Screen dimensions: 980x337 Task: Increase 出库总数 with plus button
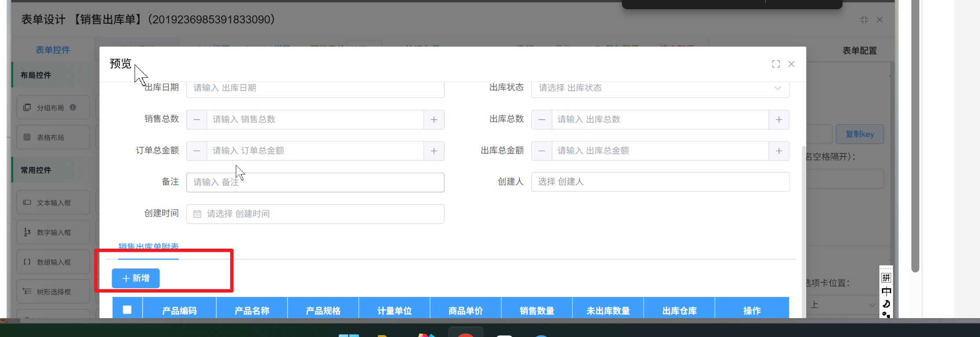coord(779,120)
